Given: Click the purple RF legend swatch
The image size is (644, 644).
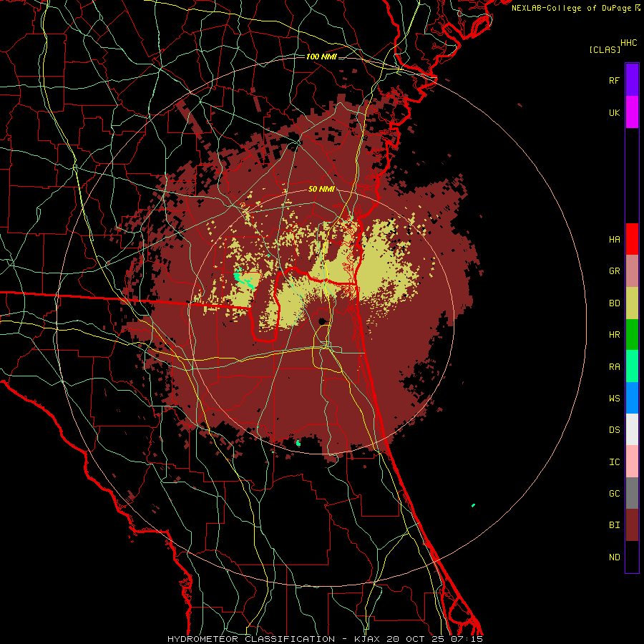Looking at the screenshot, I should [632, 80].
